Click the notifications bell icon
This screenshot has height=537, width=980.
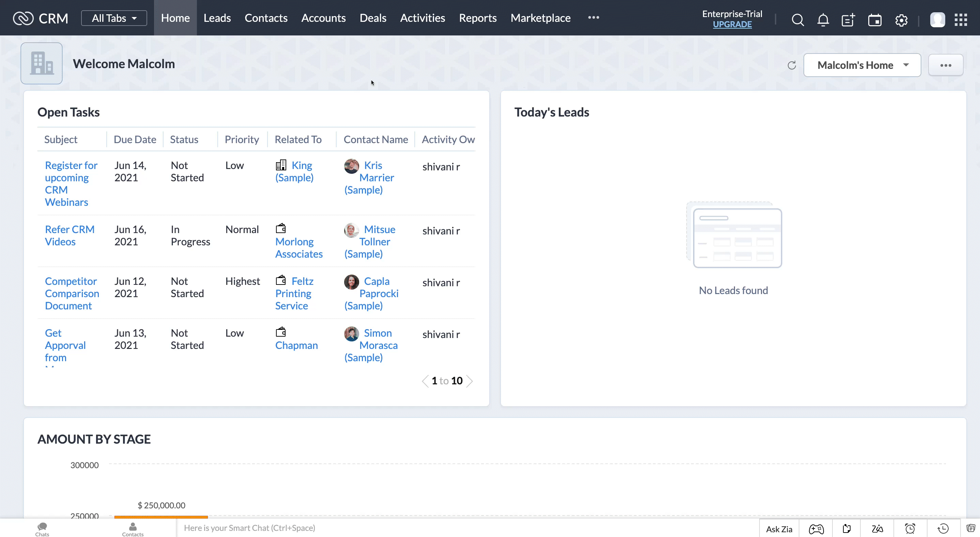pos(823,19)
